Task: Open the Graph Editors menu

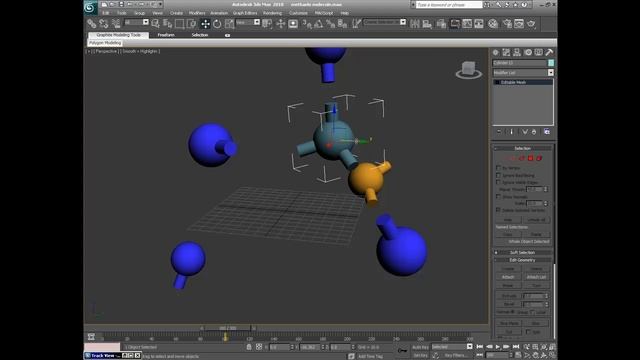Action: click(245, 13)
